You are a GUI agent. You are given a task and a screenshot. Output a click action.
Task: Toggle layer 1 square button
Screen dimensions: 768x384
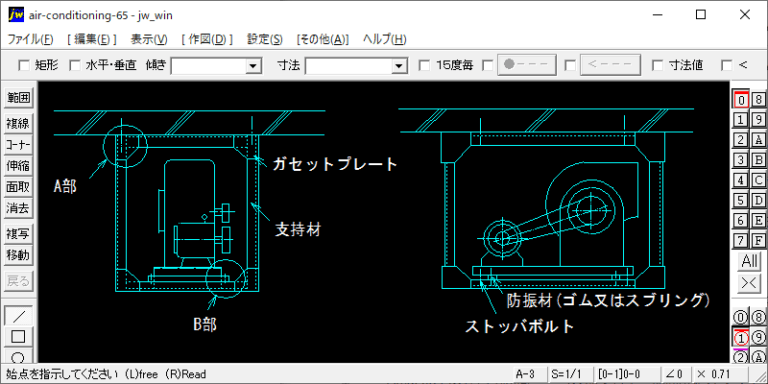(741, 120)
